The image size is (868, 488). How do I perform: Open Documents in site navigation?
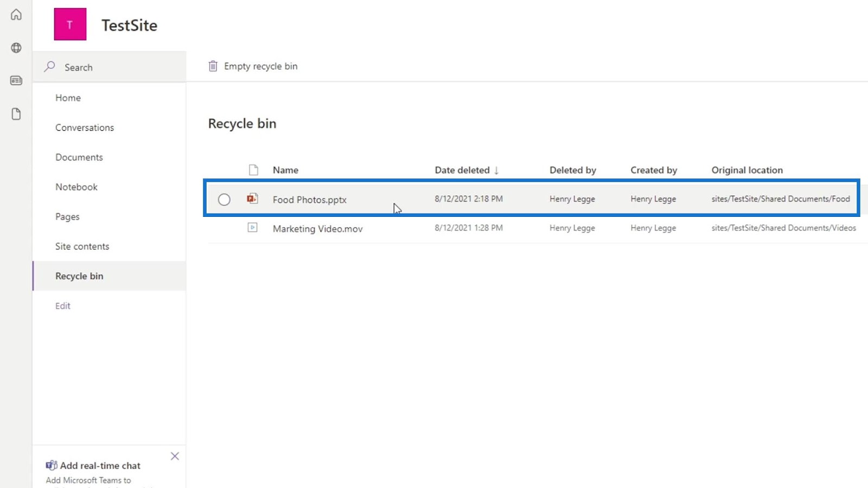(x=79, y=157)
